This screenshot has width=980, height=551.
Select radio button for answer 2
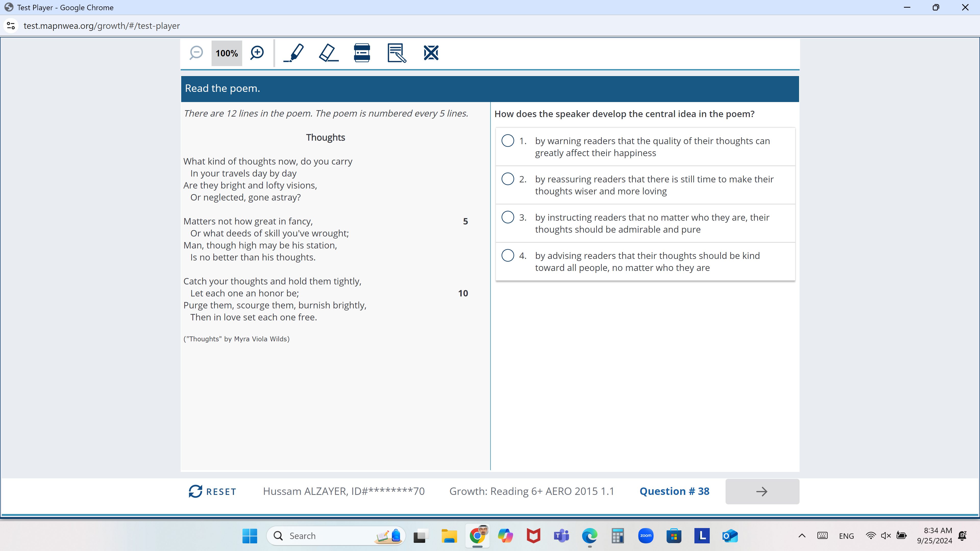point(508,178)
